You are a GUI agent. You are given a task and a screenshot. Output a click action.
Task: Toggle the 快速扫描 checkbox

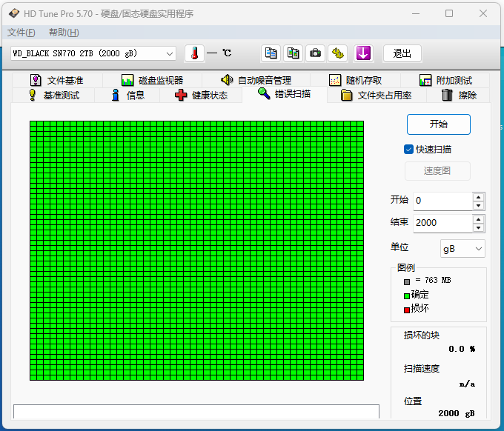point(408,149)
